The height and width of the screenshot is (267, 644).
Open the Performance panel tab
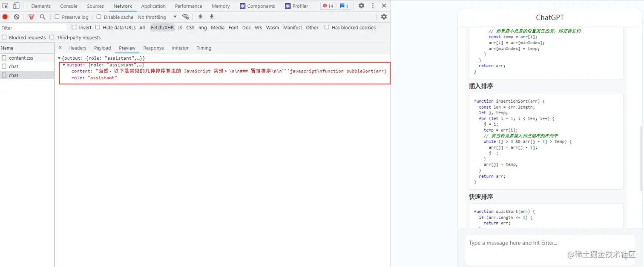[x=188, y=6]
